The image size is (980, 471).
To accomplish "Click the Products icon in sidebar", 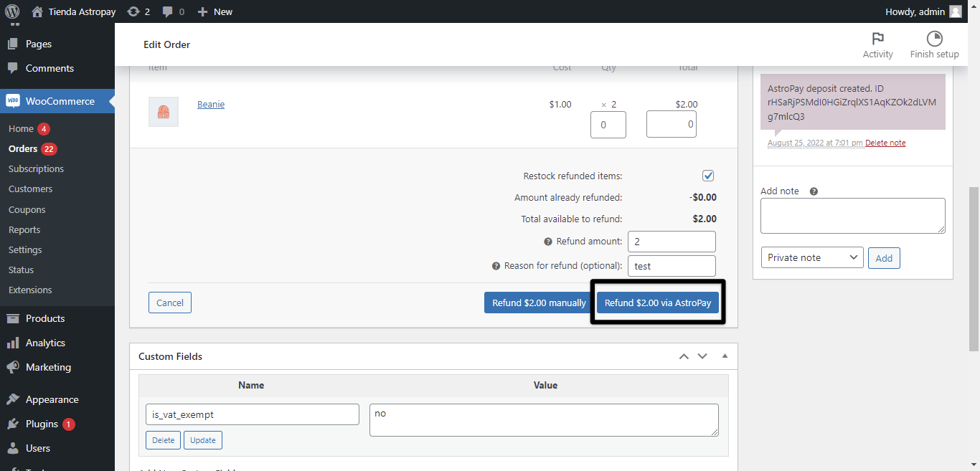I will [13, 318].
